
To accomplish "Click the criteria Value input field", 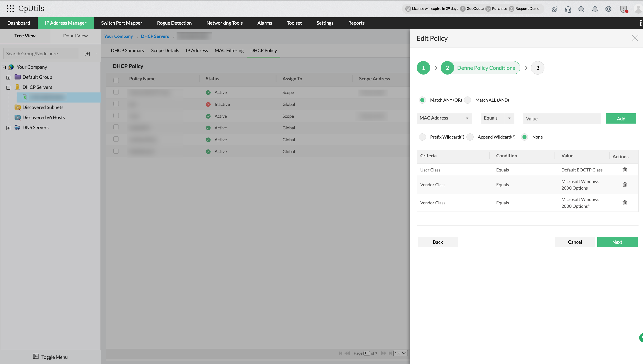I will pyautogui.click(x=561, y=118).
